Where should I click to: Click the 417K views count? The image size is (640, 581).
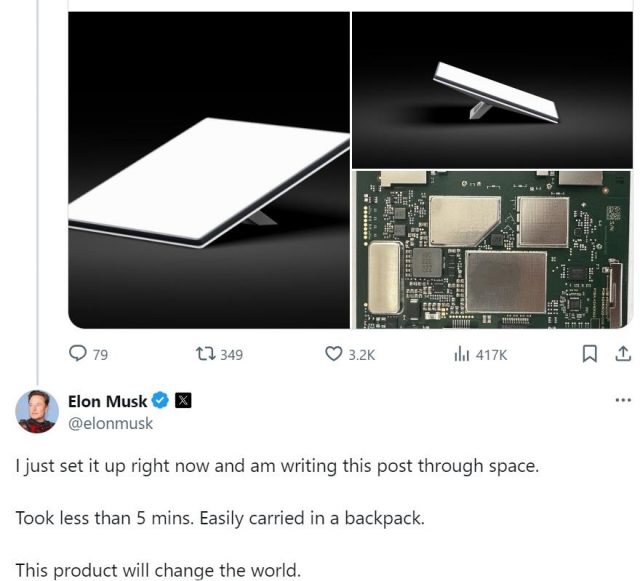pos(490,354)
